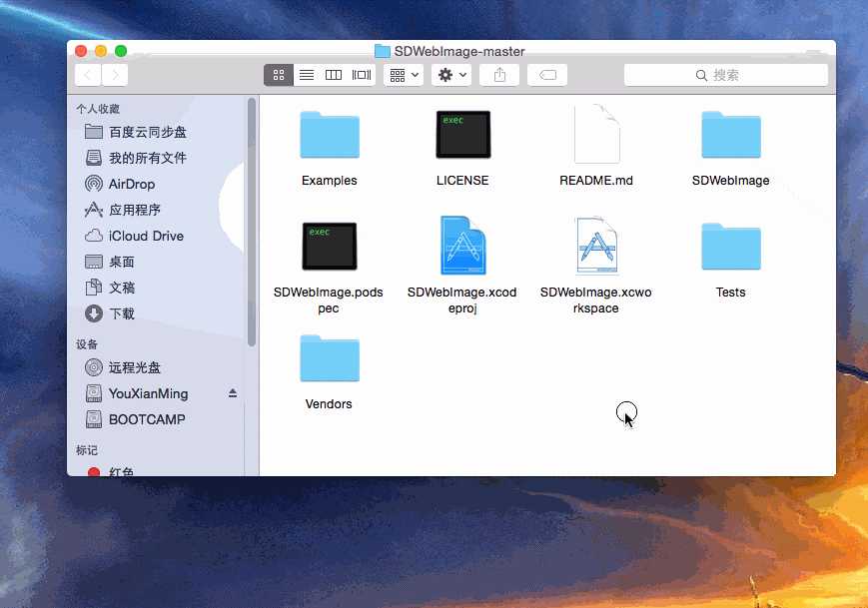Click the SDWebImage.xcworkspace file name label
The height and width of the screenshot is (608, 868).
596,301
